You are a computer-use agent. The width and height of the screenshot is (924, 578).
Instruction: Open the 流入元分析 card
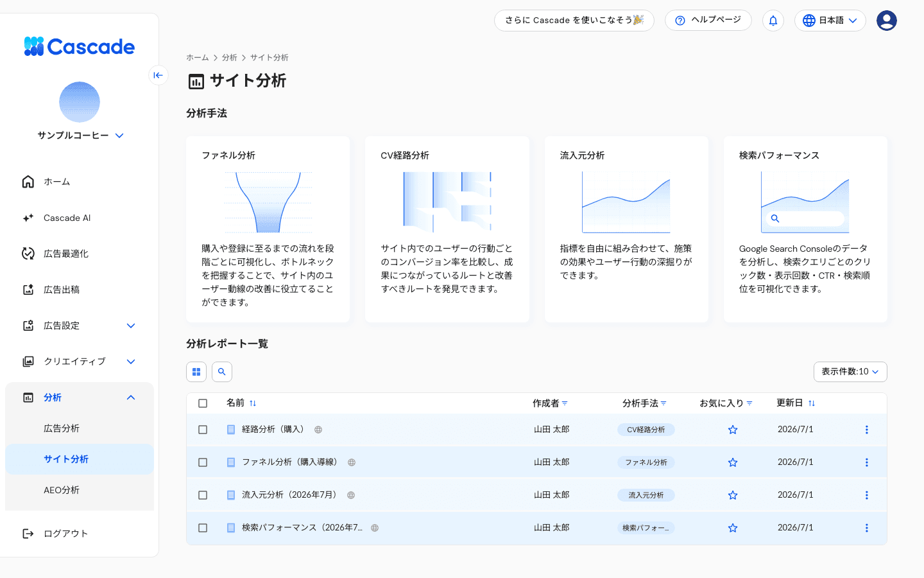pyautogui.click(x=626, y=229)
